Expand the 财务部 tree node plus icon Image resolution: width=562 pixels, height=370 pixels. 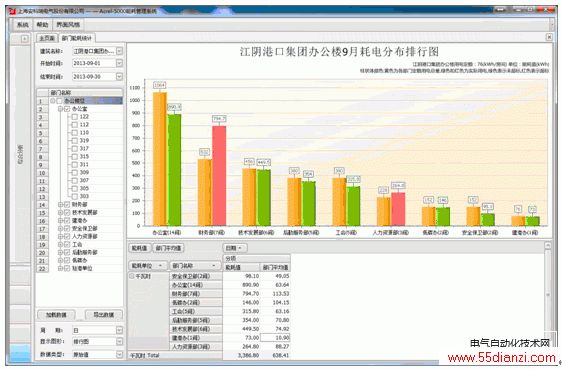click(x=60, y=204)
